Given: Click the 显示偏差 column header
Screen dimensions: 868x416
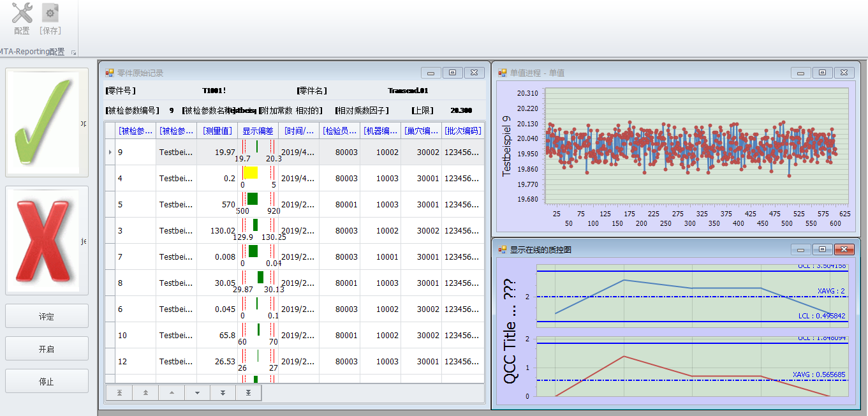Looking at the screenshot, I should pos(258,131).
